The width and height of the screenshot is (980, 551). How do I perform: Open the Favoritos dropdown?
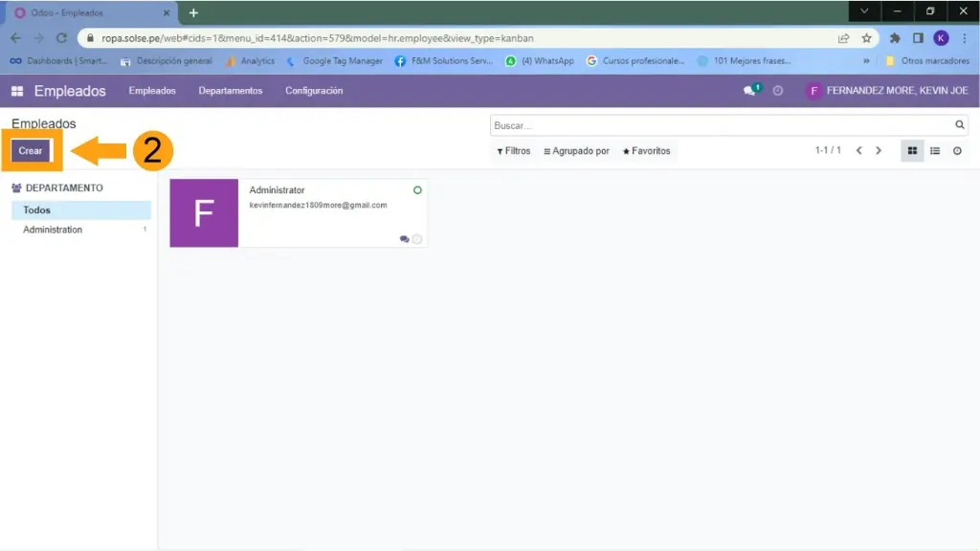point(646,151)
